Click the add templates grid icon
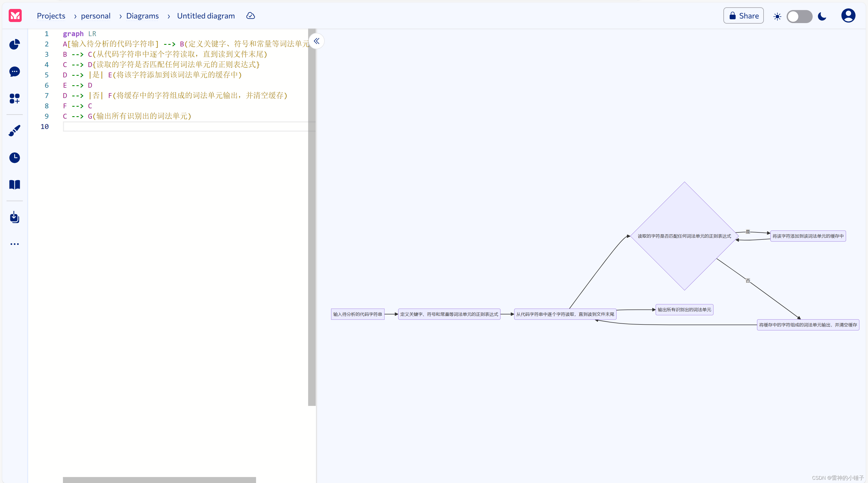The height and width of the screenshot is (483, 868). (14, 99)
